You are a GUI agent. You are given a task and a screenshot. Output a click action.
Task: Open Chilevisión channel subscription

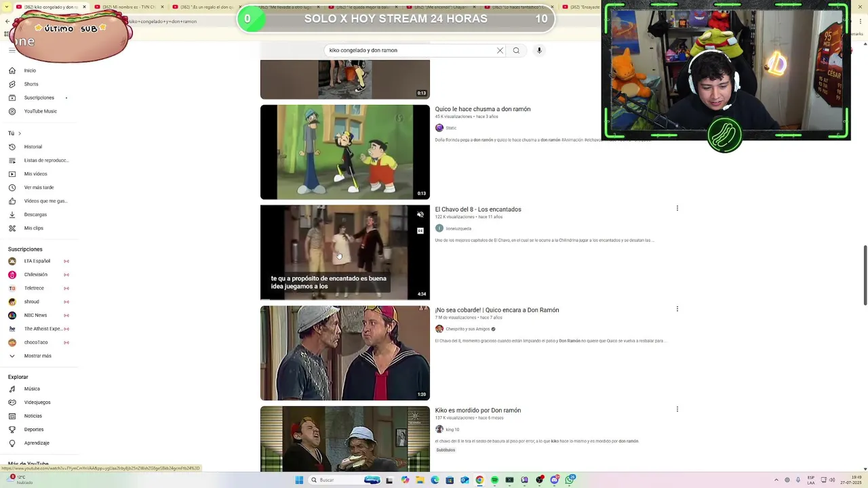pyautogui.click(x=35, y=274)
